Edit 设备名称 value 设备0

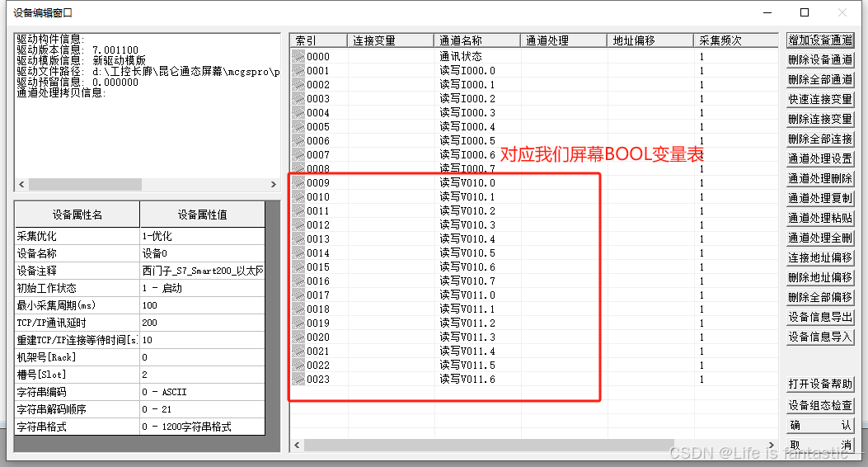[202, 253]
